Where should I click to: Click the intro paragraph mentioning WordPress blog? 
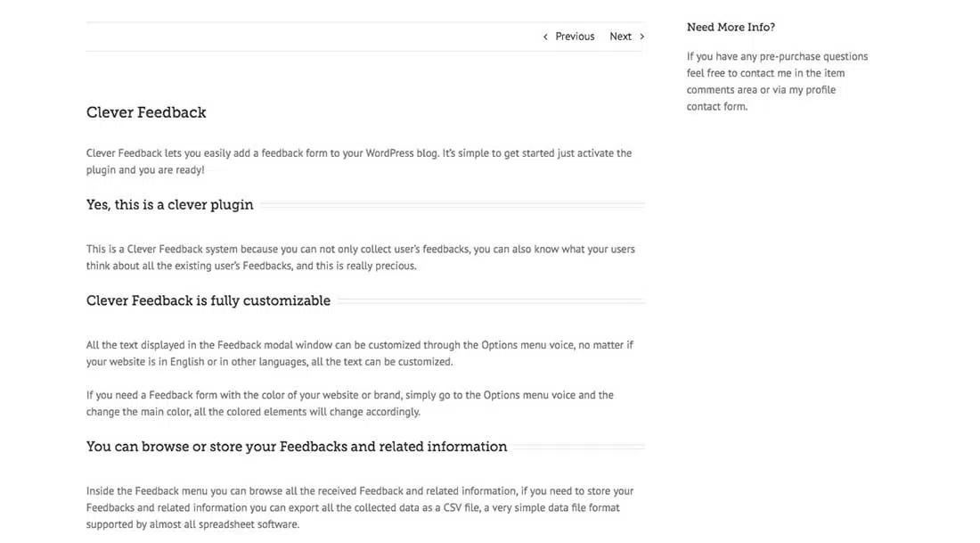tap(359, 161)
